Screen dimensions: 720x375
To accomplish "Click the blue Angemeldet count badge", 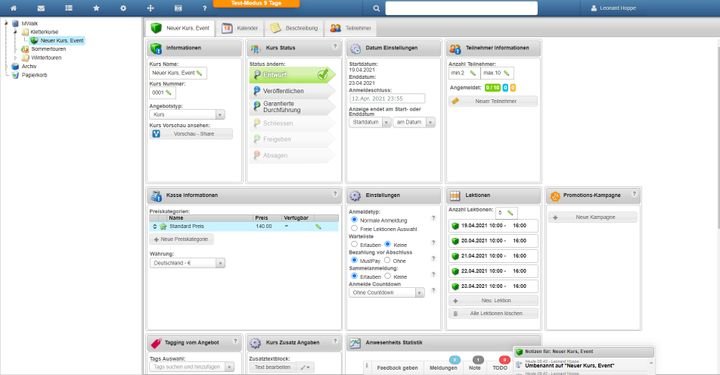I will click(x=505, y=88).
